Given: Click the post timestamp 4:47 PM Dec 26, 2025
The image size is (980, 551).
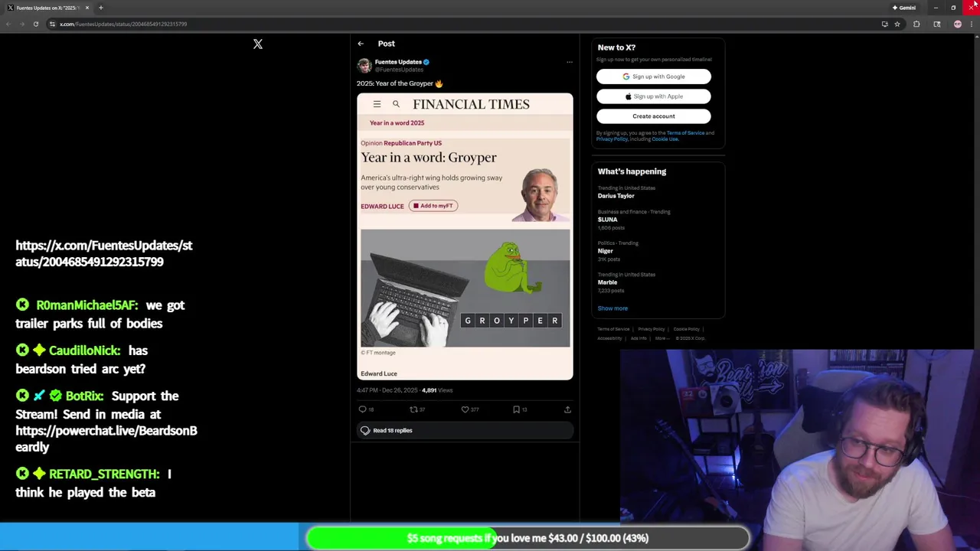Looking at the screenshot, I should (387, 390).
